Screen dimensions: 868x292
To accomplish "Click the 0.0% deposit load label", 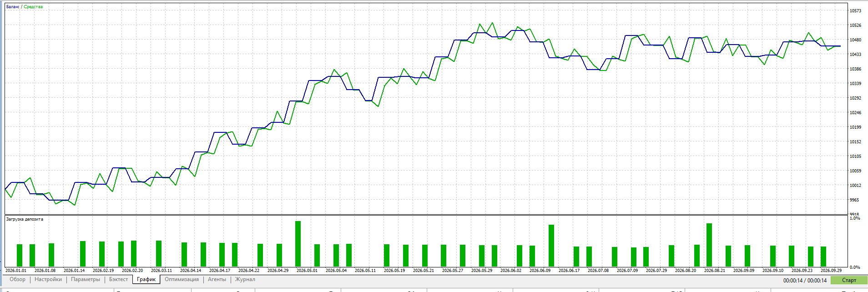I will 855,267.
